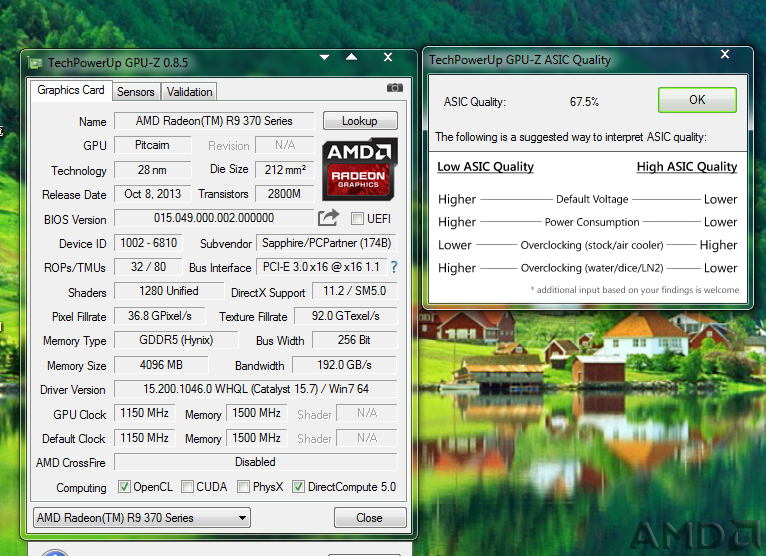Click the ROPs/TMUs value 32 / 80
This screenshot has height=556, width=766.
148,267
